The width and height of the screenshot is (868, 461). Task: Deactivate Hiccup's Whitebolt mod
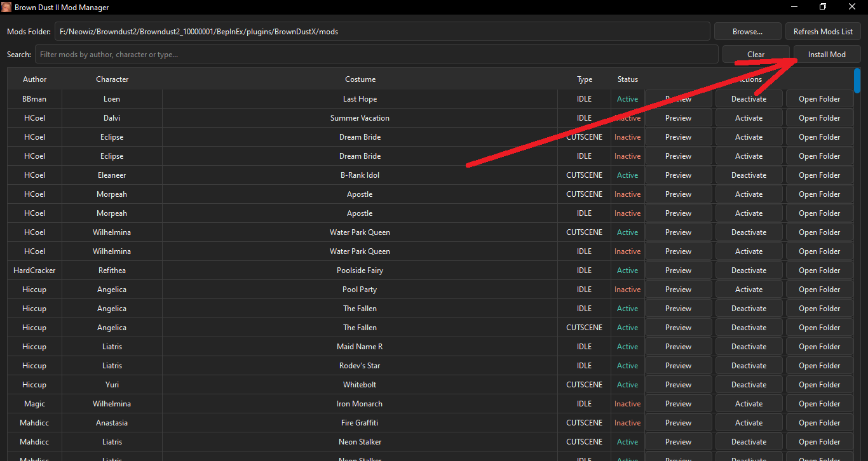coord(749,384)
